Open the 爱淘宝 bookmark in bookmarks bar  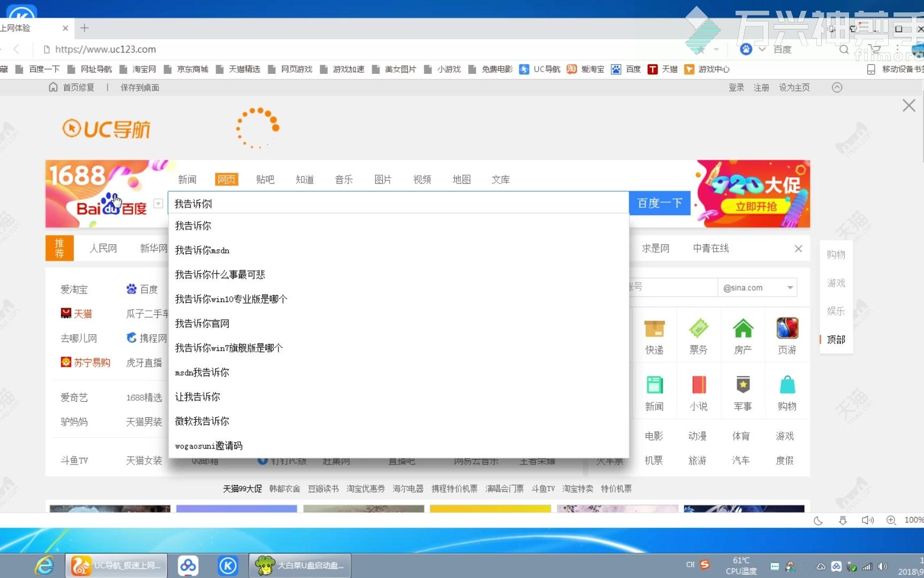click(x=586, y=69)
